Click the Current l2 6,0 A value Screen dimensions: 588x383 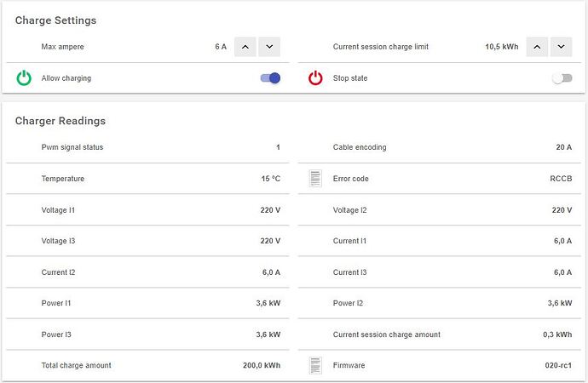click(271, 272)
